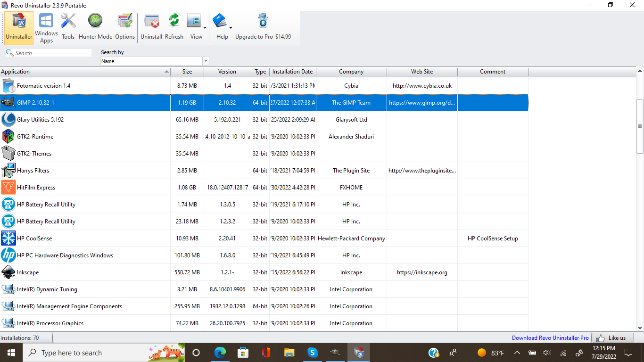Select the HitFilm Express program icon

(8, 188)
